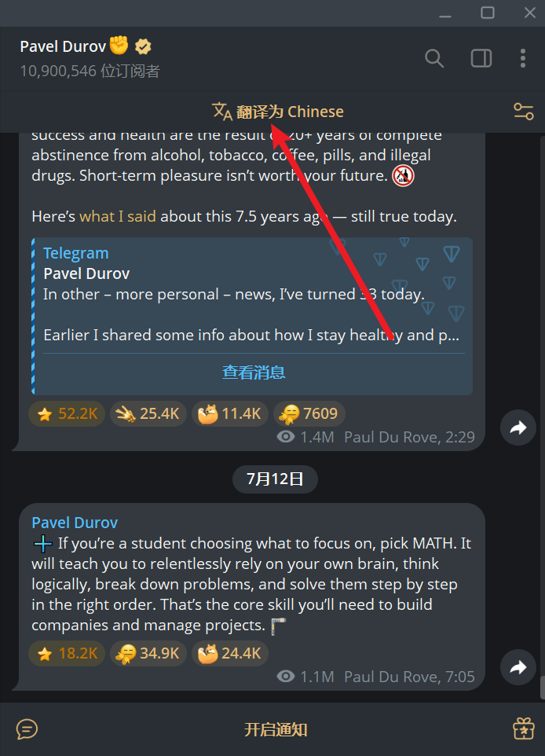Open the gift box icon

pyautogui.click(x=523, y=728)
